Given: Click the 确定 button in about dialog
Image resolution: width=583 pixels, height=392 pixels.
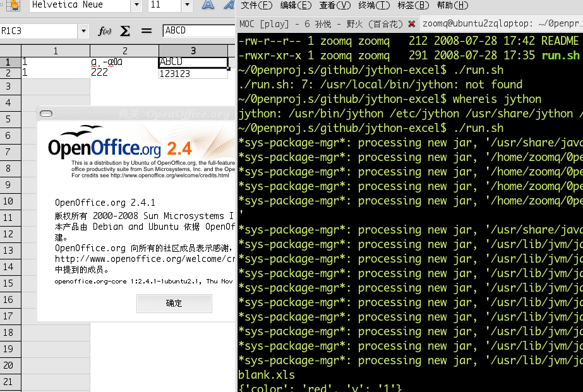Looking at the screenshot, I should pyautogui.click(x=174, y=304).
